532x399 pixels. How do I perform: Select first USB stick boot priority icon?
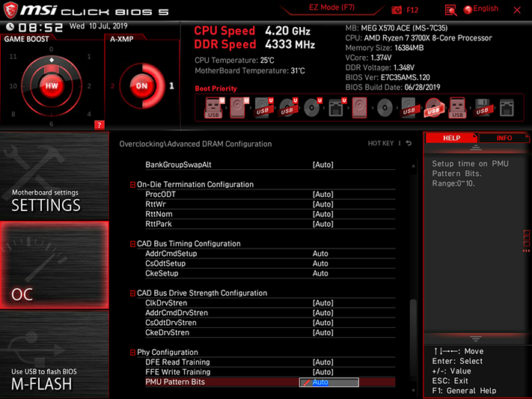click(213, 108)
